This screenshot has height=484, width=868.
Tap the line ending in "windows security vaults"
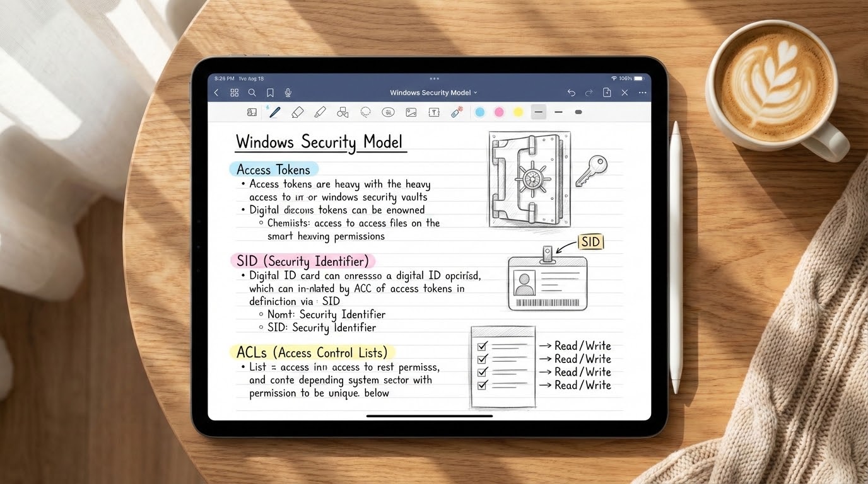pos(339,197)
